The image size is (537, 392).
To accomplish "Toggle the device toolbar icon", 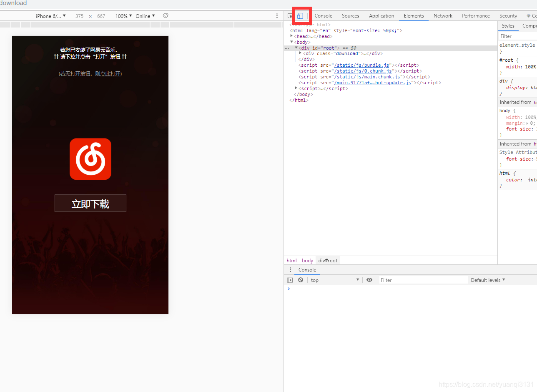I will point(300,16).
